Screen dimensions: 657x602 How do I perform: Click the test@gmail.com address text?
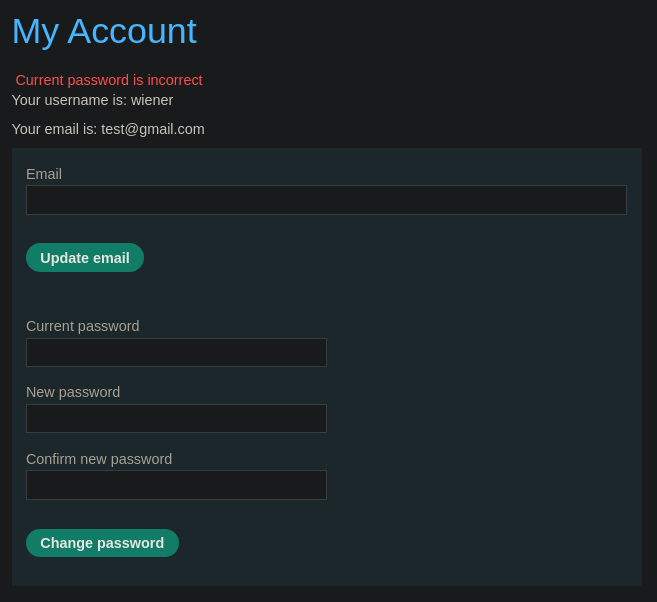(x=153, y=129)
